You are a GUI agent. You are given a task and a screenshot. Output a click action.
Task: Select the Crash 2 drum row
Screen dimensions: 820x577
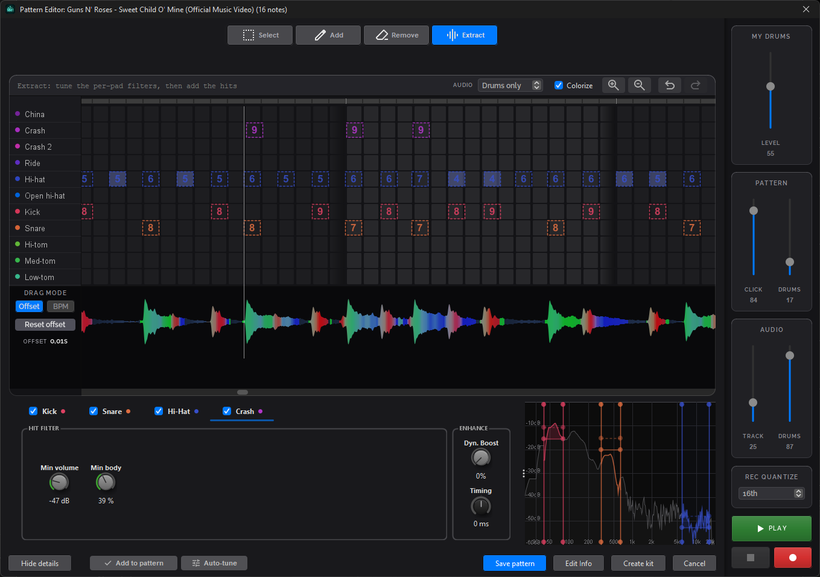click(45, 147)
